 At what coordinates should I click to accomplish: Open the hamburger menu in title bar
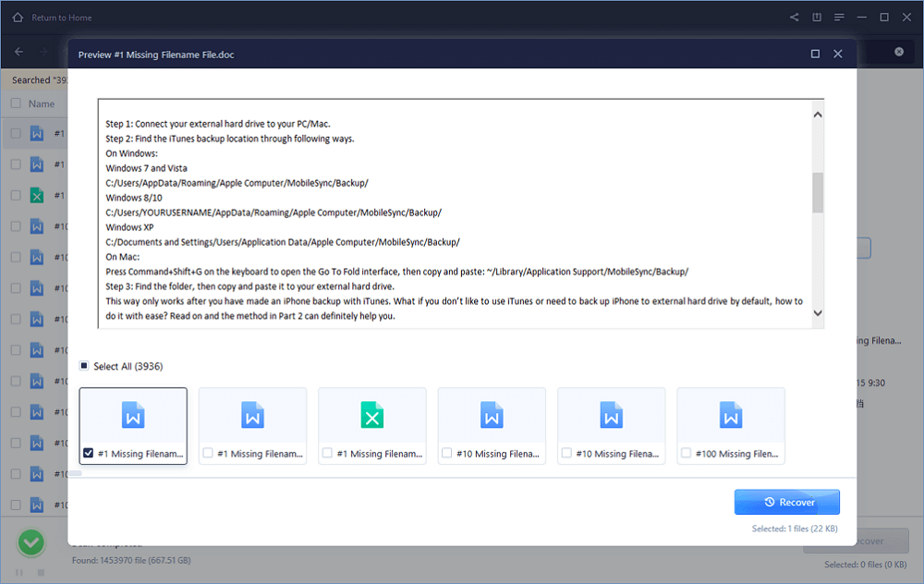click(839, 17)
